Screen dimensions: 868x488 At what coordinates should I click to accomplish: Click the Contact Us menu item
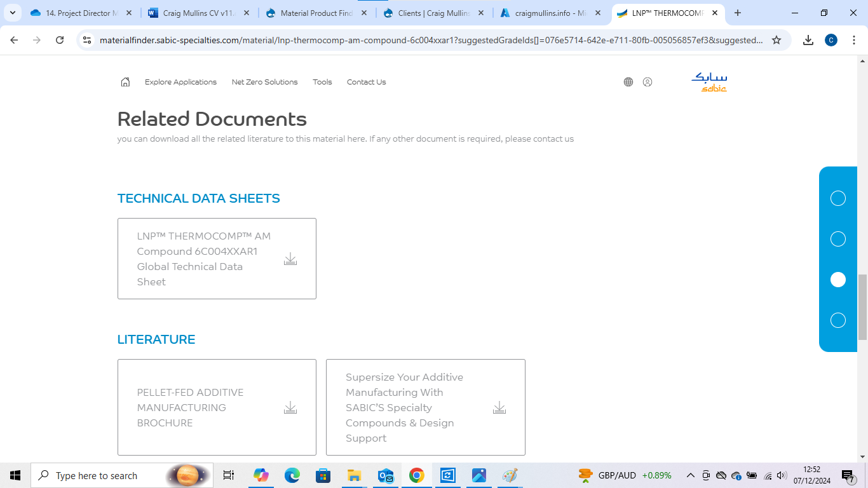[x=366, y=82]
